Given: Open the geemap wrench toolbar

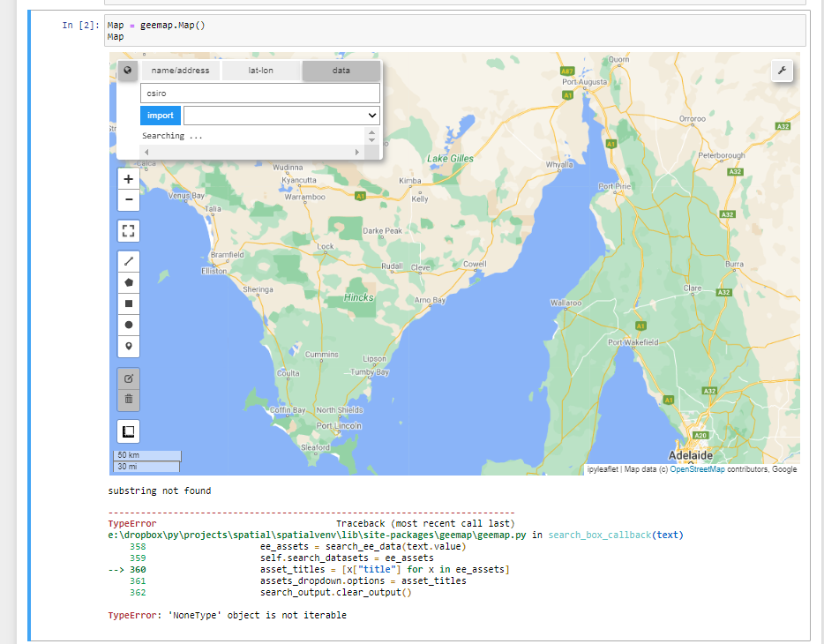Looking at the screenshot, I should (782, 71).
